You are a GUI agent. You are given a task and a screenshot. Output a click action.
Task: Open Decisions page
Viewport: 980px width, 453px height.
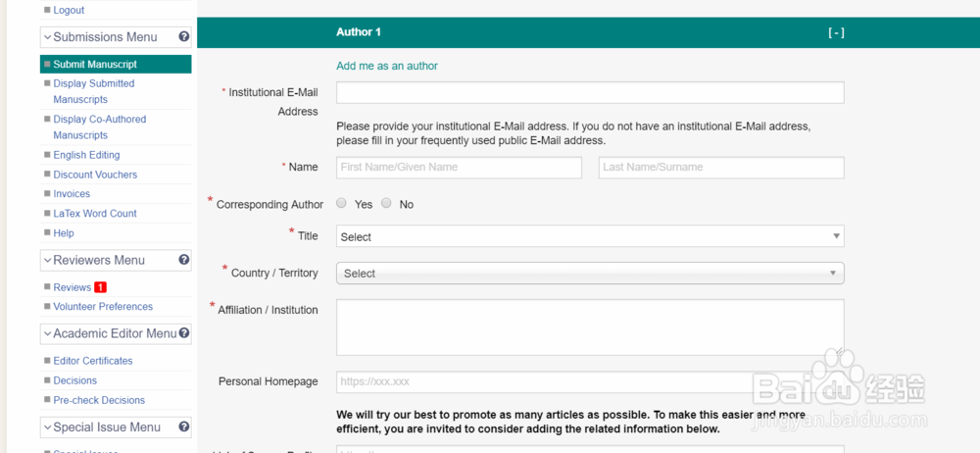tap(75, 380)
